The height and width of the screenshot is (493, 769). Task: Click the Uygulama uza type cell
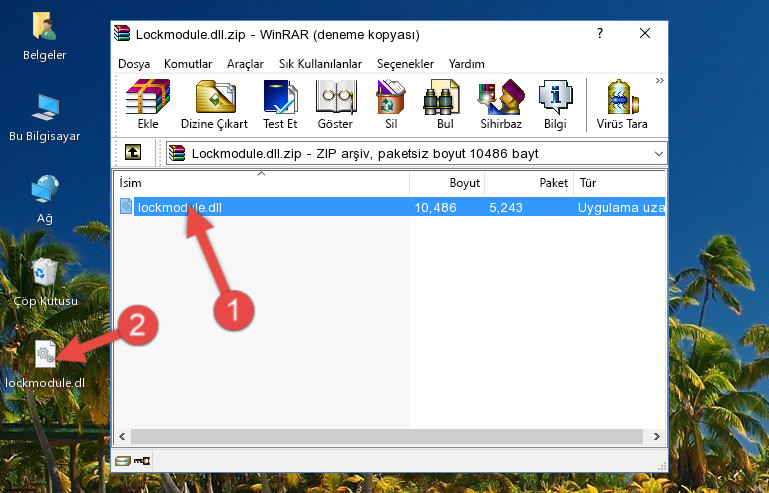pyautogui.click(x=621, y=208)
